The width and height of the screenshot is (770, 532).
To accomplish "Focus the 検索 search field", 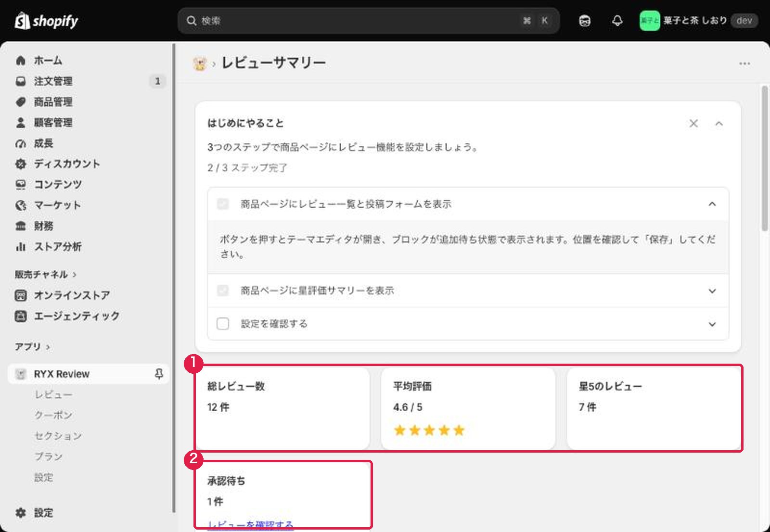I will [369, 21].
